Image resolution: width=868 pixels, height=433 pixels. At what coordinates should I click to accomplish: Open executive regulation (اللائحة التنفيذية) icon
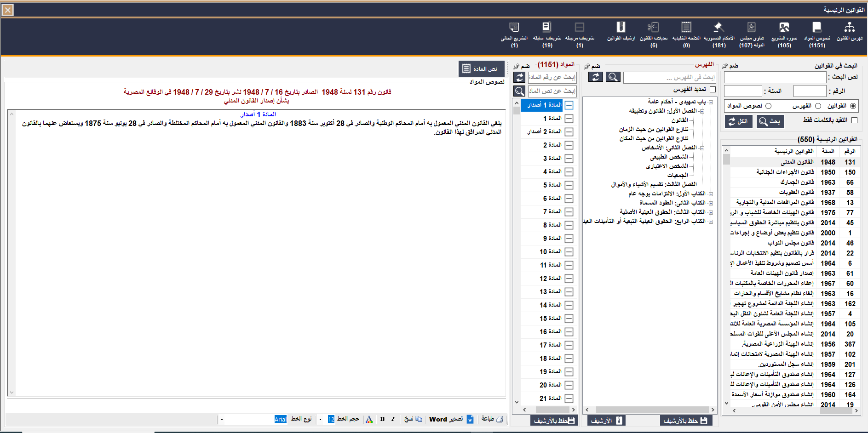coord(686,28)
